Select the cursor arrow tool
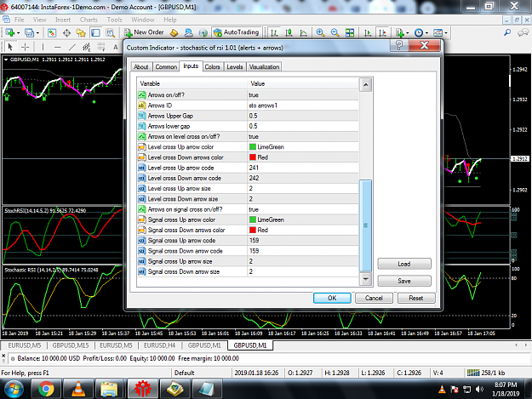532x399 pixels. (10, 47)
